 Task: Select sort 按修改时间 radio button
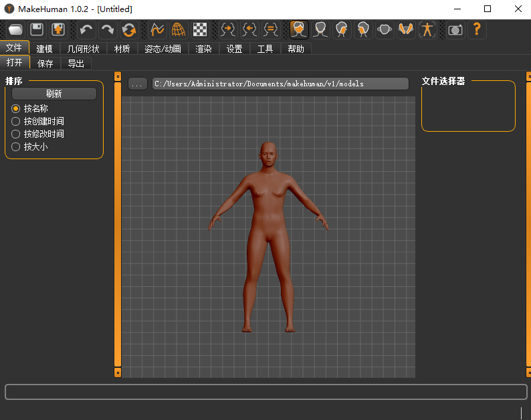tap(15, 134)
